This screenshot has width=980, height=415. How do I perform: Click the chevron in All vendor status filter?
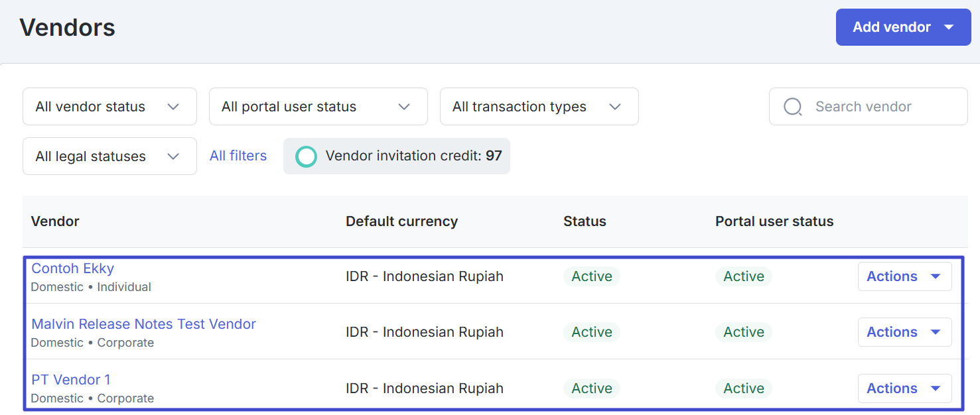coord(173,107)
